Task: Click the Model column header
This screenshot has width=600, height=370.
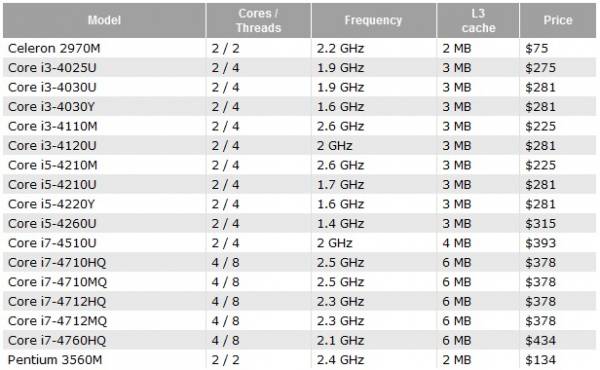Action: [x=104, y=20]
